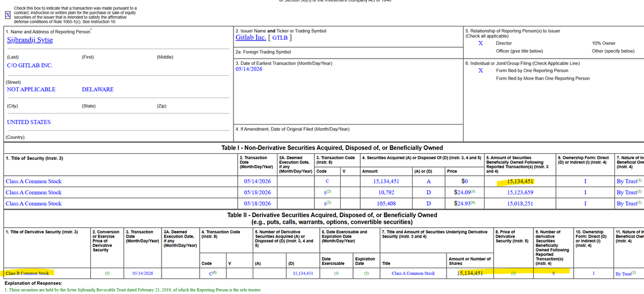Click the 15,123,659 beneficially owned value
The height and width of the screenshot is (294, 644).
click(x=520, y=192)
